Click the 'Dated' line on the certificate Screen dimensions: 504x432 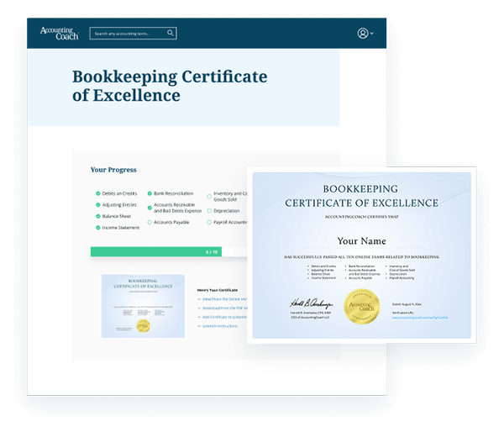407,304
